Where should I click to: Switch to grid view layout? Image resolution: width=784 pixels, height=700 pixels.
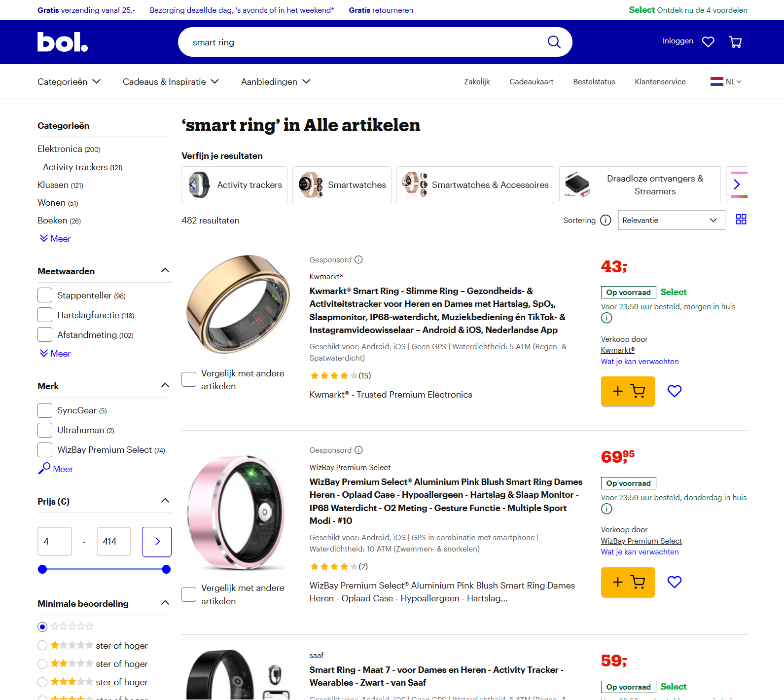click(x=741, y=220)
